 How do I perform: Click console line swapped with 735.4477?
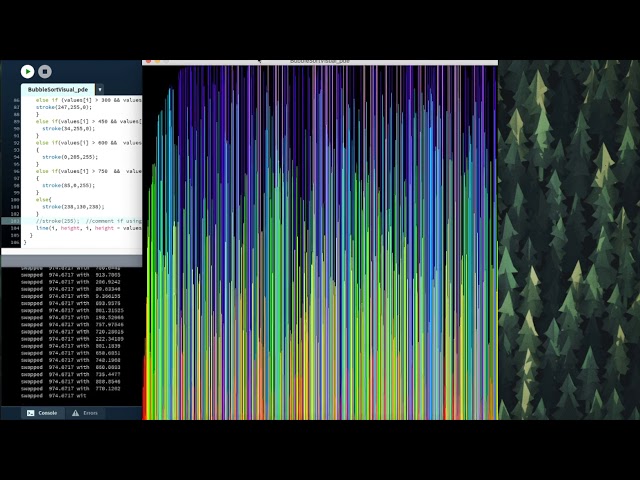(71, 374)
